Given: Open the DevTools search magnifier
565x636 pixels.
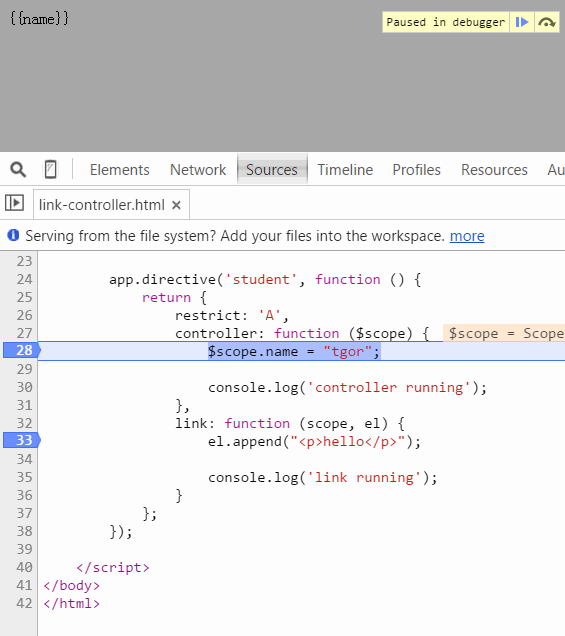Looking at the screenshot, I should coord(18,170).
